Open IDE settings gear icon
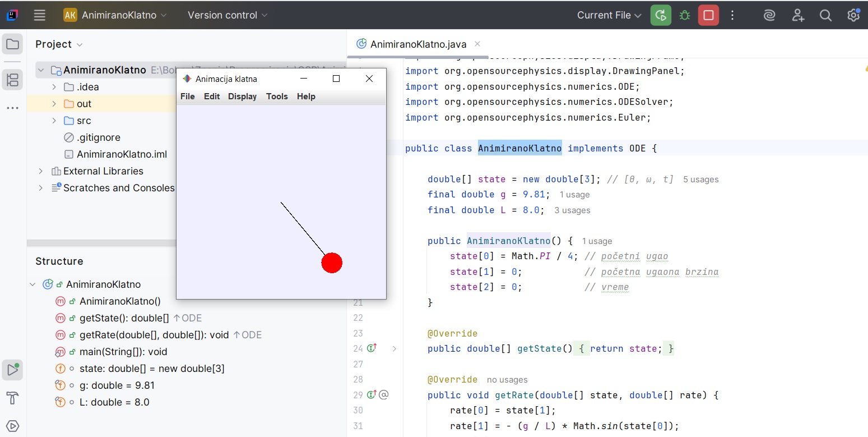Image resolution: width=868 pixels, height=437 pixels. (853, 15)
